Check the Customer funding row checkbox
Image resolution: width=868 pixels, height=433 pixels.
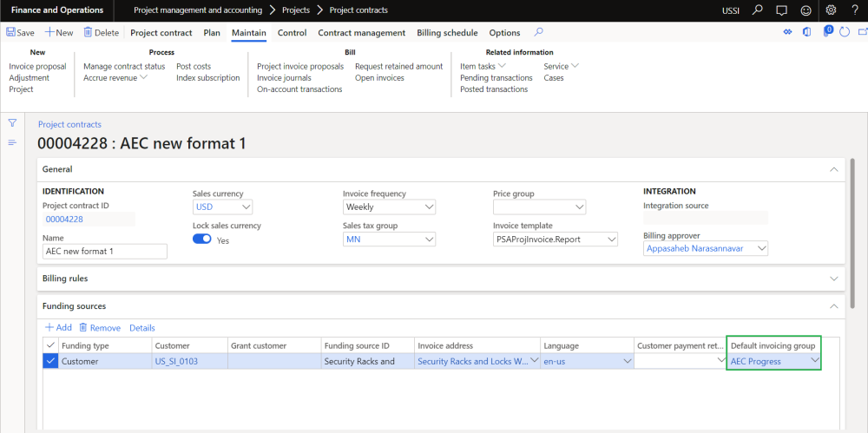50,361
